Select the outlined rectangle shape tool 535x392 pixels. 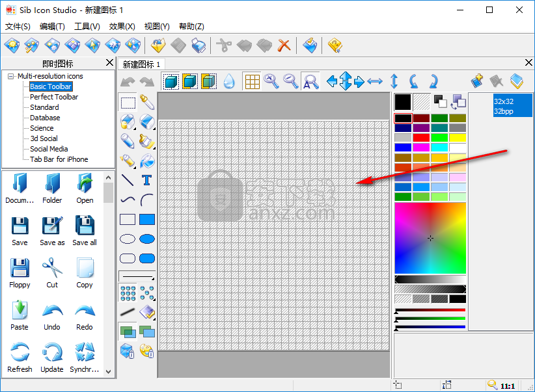[128, 220]
